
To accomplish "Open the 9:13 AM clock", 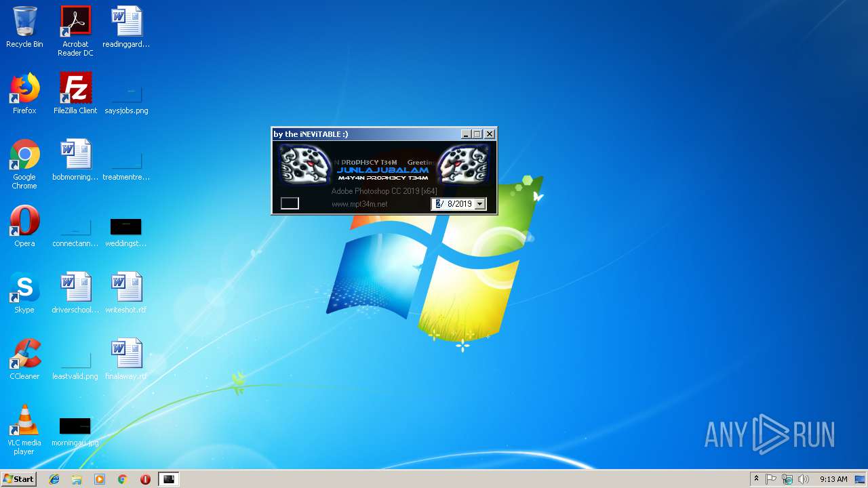I will pyautogui.click(x=833, y=479).
